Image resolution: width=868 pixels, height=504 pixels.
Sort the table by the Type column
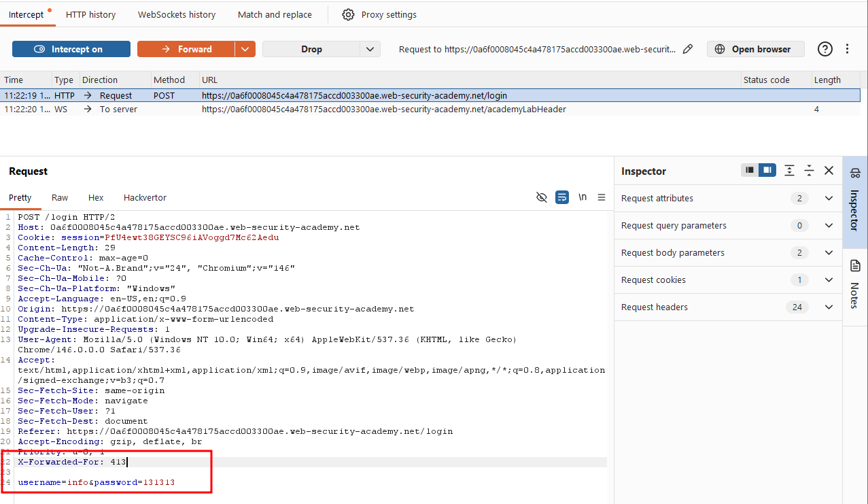[65, 80]
